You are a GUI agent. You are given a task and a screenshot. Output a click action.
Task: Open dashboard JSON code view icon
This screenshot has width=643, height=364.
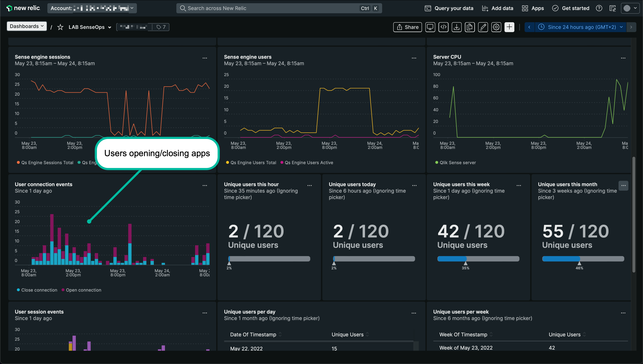443,27
